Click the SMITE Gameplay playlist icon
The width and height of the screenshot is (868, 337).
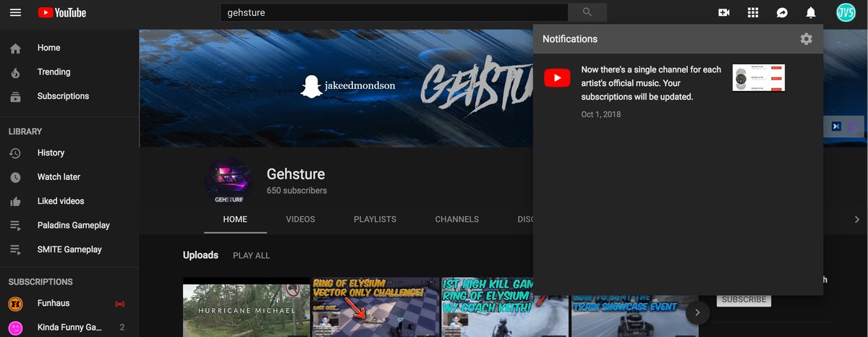click(15, 249)
